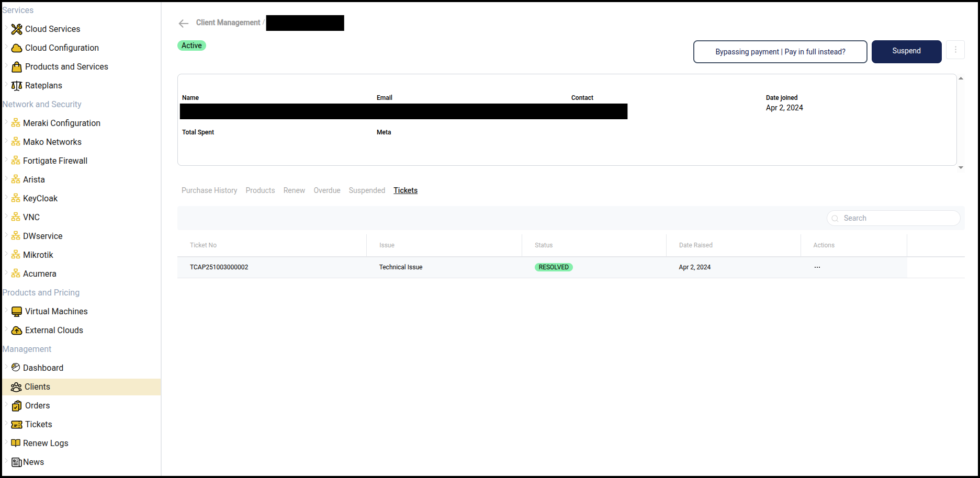Click the ticket date Apr 2, 2024

tap(694, 267)
